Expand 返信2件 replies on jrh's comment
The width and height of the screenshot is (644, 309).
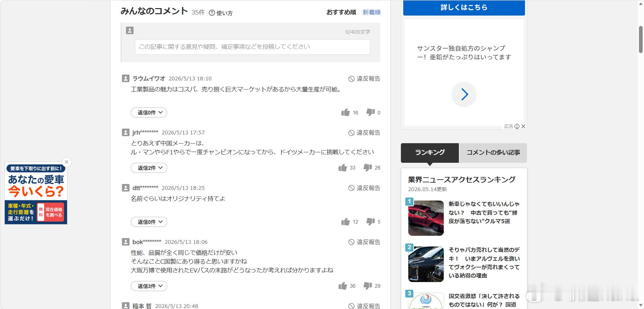[x=149, y=168]
